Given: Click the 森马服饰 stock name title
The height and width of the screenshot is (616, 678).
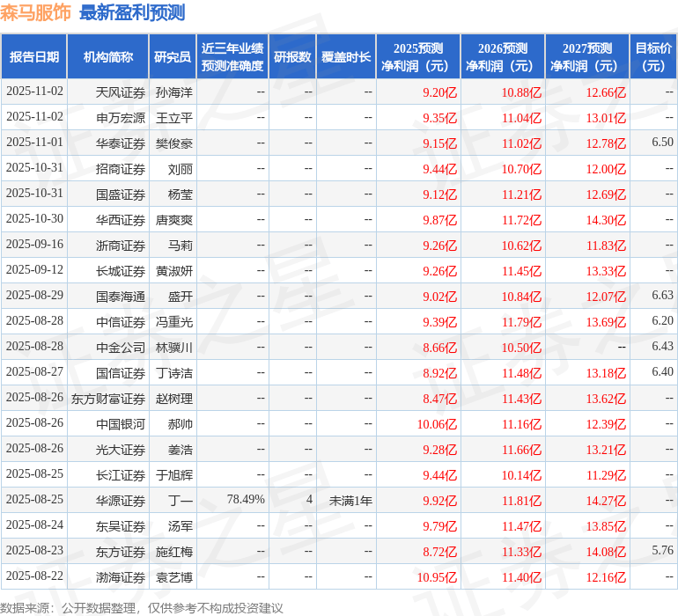Looking at the screenshot, I should point(36,13).
